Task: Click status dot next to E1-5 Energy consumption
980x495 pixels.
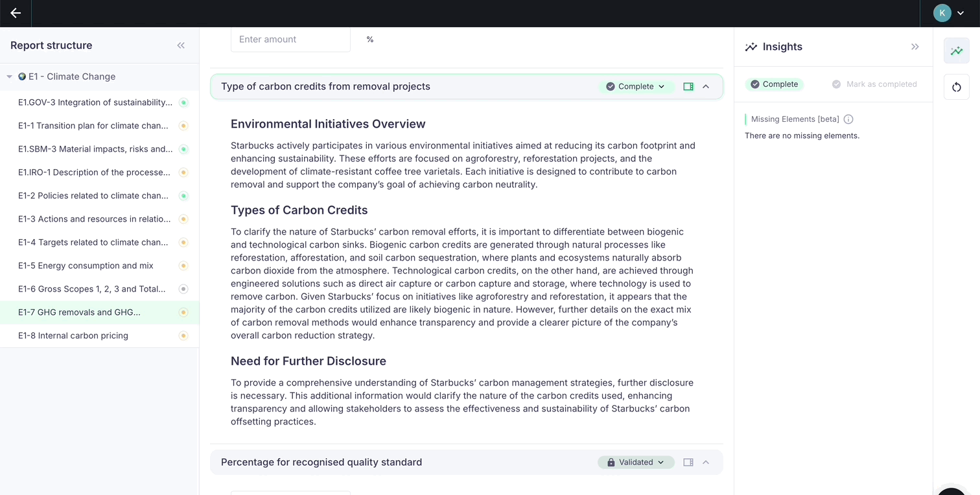Action: (183, 266)
